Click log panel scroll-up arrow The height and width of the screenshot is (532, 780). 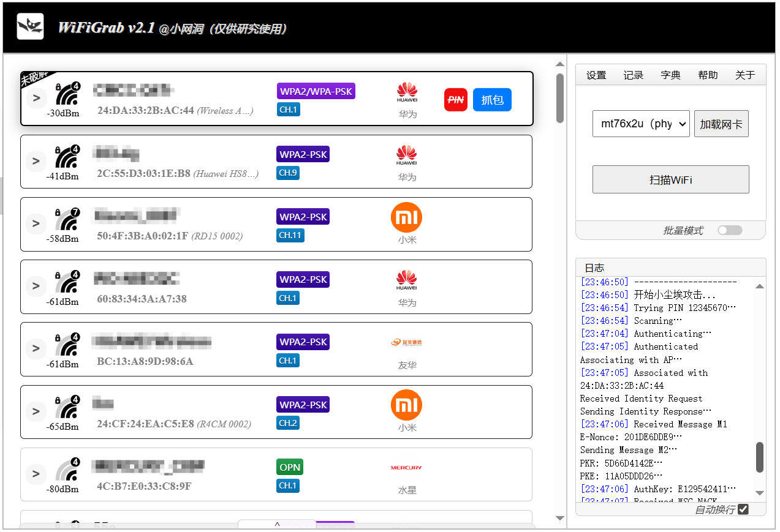[x=760, y=286]
